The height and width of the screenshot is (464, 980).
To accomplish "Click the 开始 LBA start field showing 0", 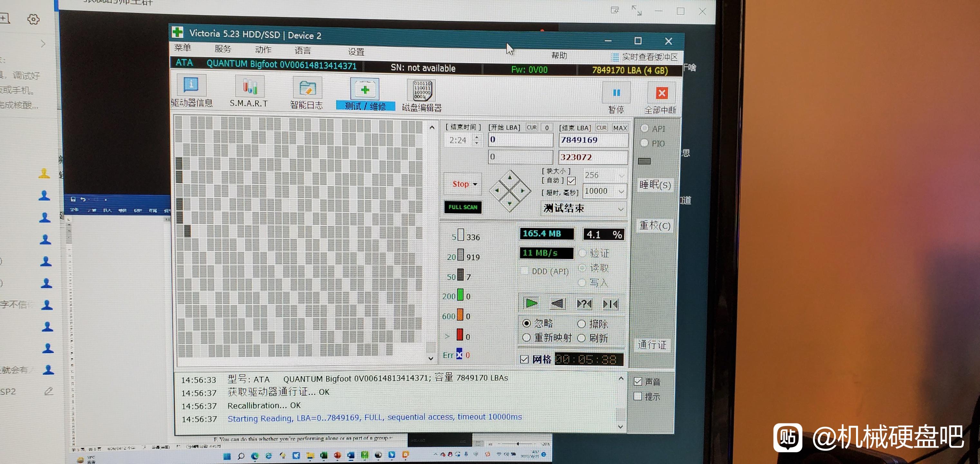I will click(520, 140).
